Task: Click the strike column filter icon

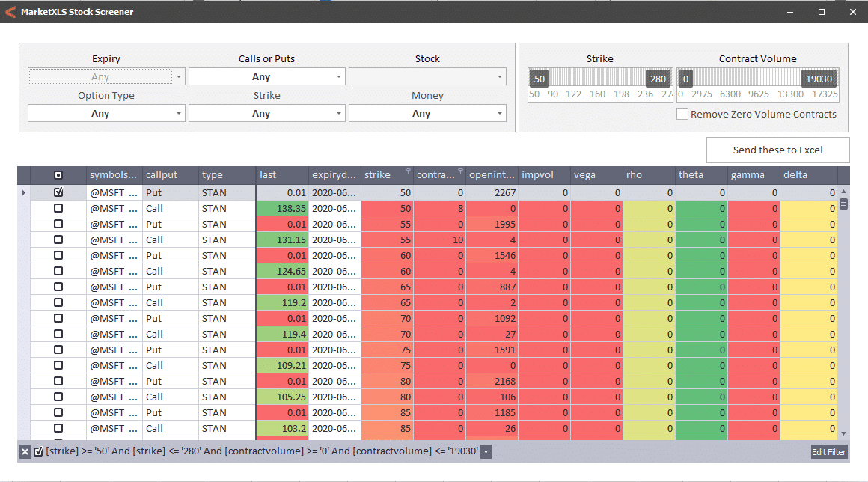Action: click(408, 171)
